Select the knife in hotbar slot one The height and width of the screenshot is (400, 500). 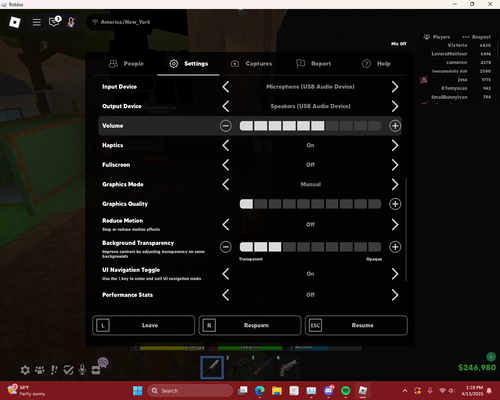[x=212, y=368]
